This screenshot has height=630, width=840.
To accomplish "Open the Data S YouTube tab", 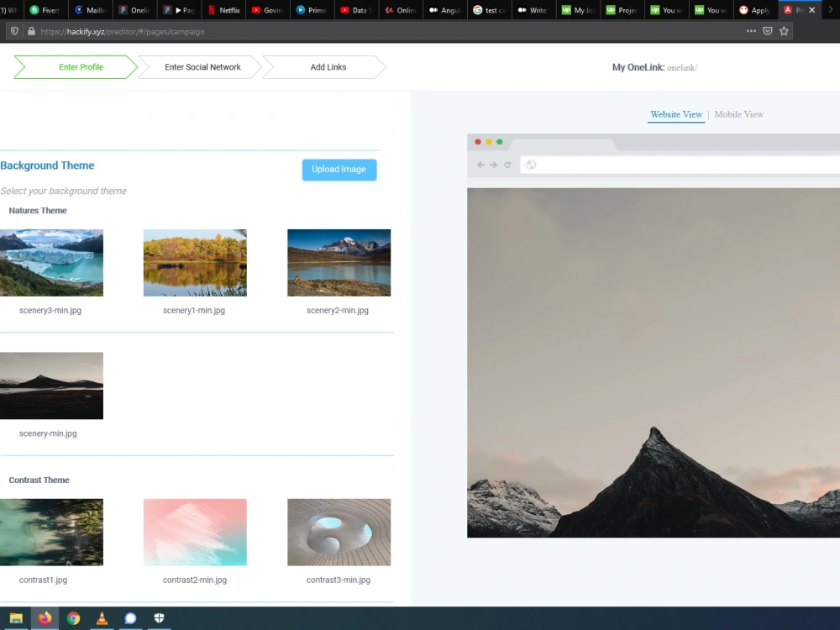I will 356,9.
